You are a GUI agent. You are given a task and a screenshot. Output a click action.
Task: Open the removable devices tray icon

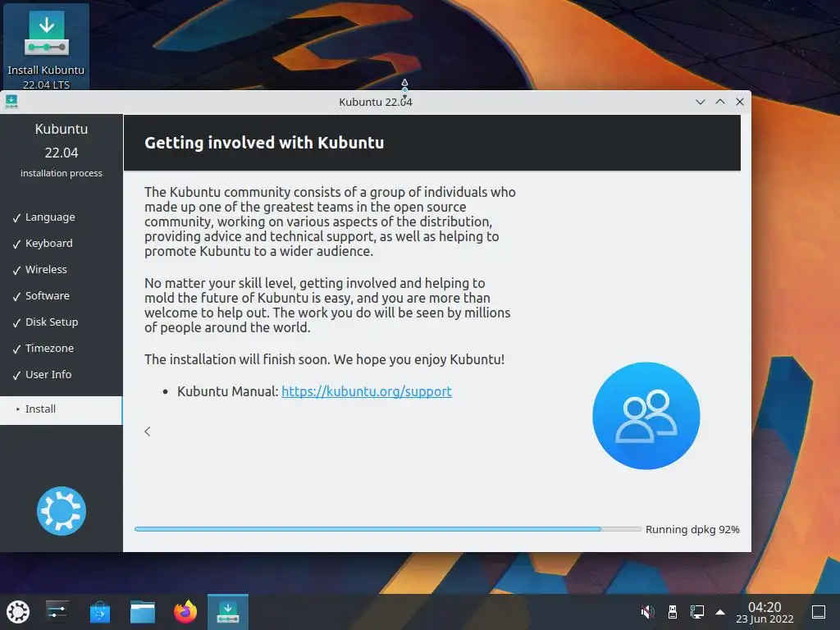(x=673, y=612)
